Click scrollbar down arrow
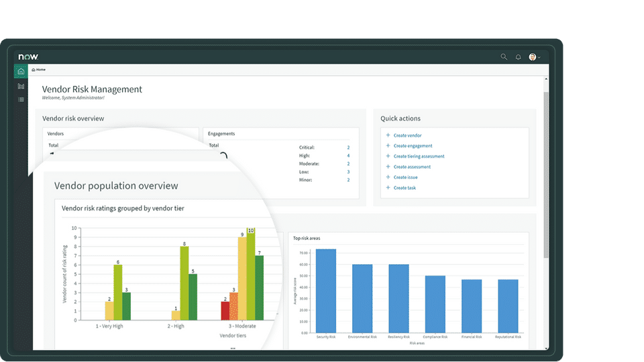Viewport: 644px width, 362px height. point(546,348)
